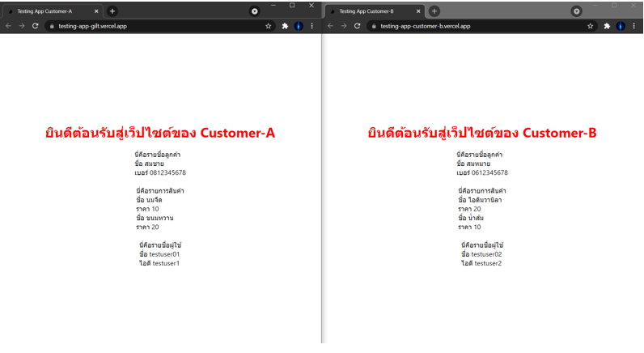Open Extensions puzzle icon in Customer-A window

(x=285, y=26)
